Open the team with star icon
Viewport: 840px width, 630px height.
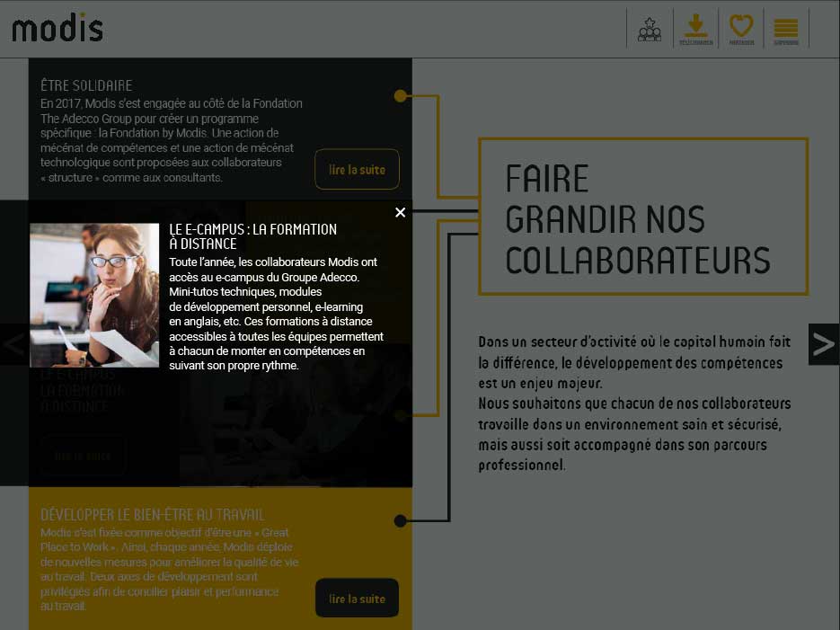[649, 29]
